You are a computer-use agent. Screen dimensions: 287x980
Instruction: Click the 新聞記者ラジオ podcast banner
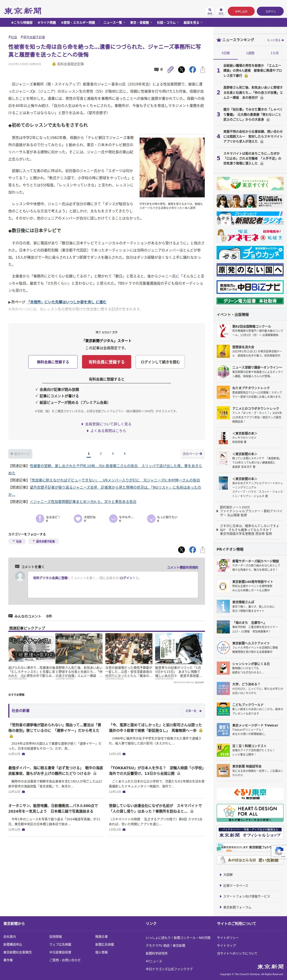click(250, 218)
